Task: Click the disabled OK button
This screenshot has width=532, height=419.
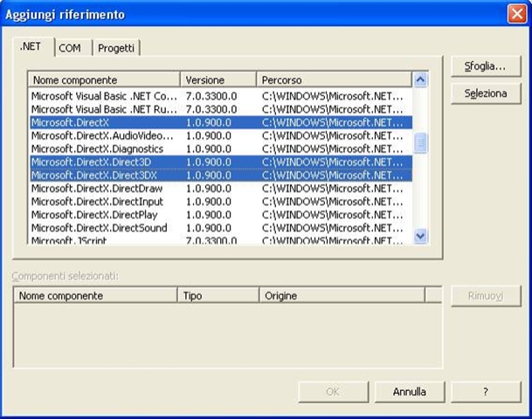Action: point(333,392)
